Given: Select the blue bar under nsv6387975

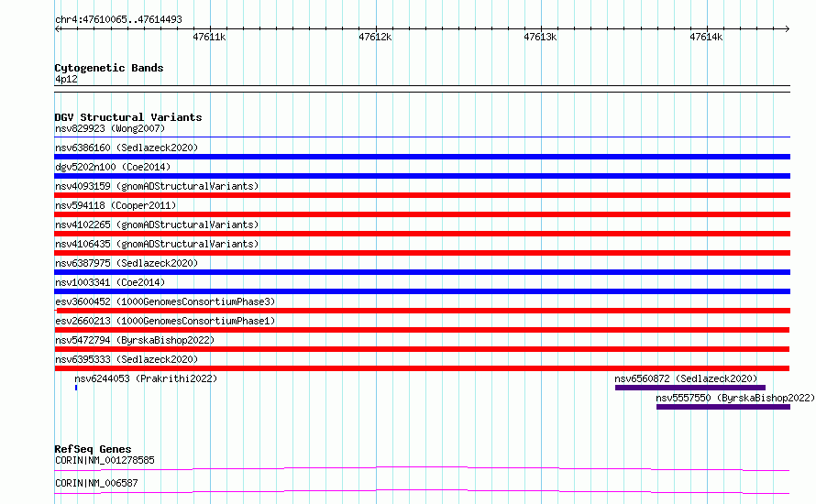Looking at the screenshot, I should pyautogui.click(x=422, y=272).
